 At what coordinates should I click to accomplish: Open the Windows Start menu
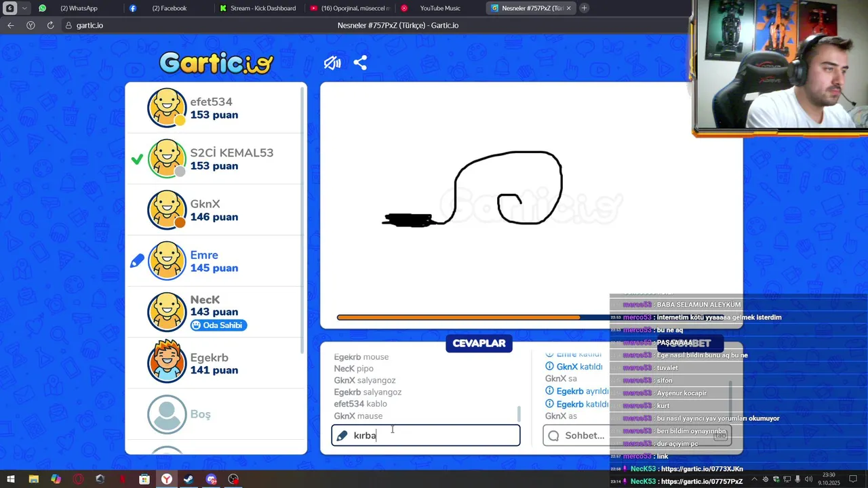[x=11, y=479]
